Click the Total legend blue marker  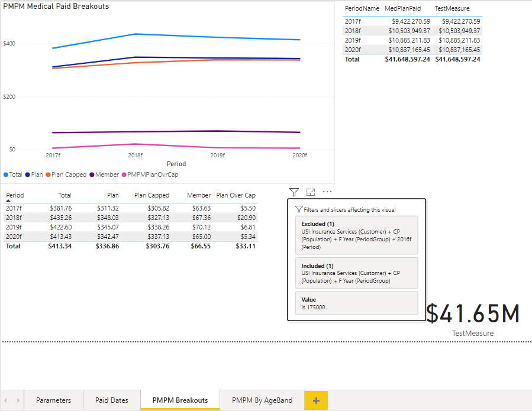point(6,174)
